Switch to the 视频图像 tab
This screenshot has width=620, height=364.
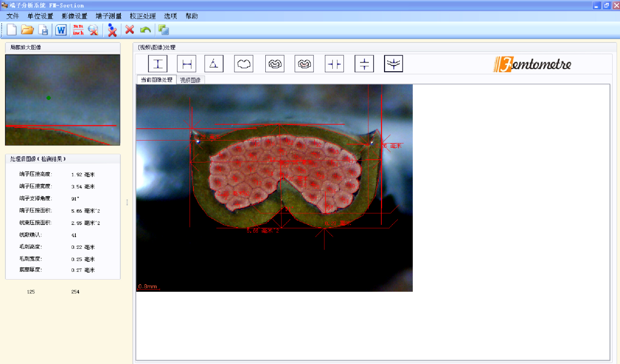pos(190,80)
